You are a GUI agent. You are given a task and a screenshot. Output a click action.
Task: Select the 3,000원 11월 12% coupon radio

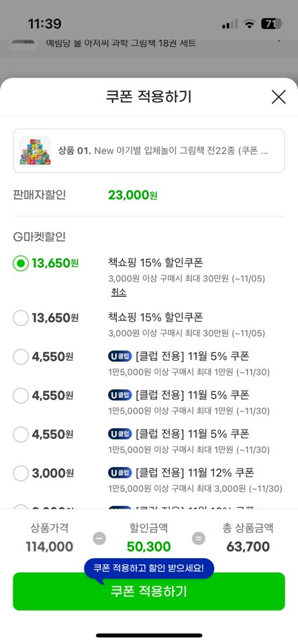pos(21,473)
